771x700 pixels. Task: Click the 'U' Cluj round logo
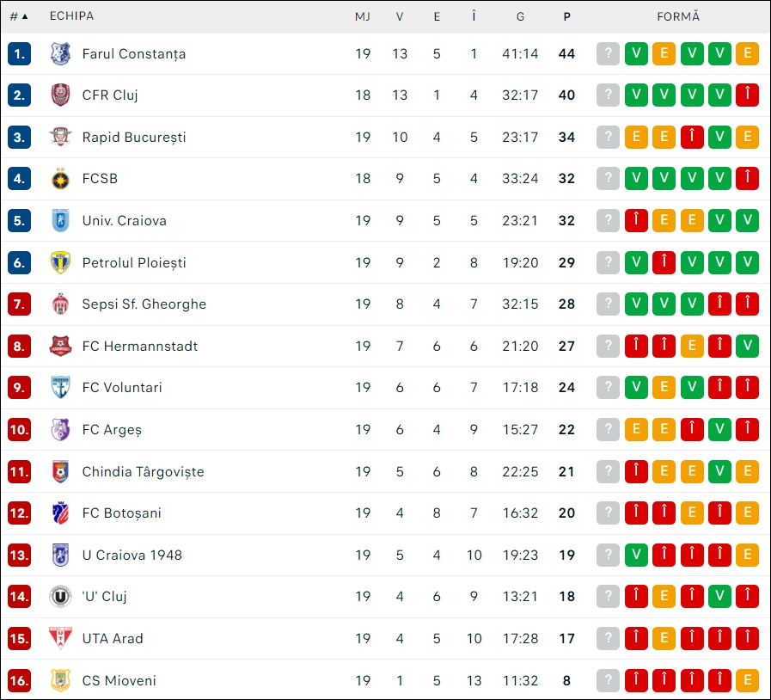click(60, 597)
